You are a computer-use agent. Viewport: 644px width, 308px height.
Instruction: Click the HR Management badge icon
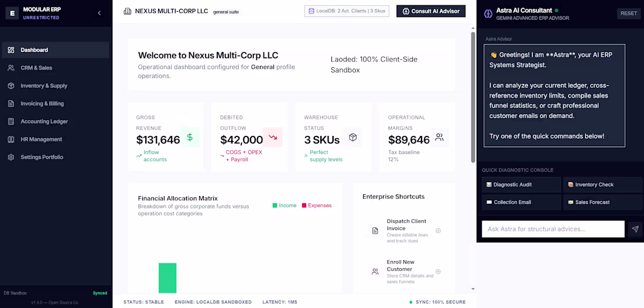(11, 139)
